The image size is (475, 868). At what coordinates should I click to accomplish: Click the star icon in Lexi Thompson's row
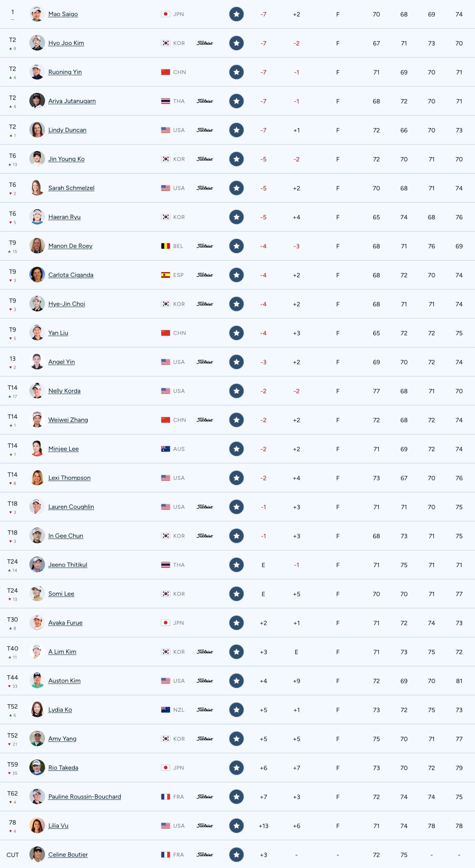point(236,478)
